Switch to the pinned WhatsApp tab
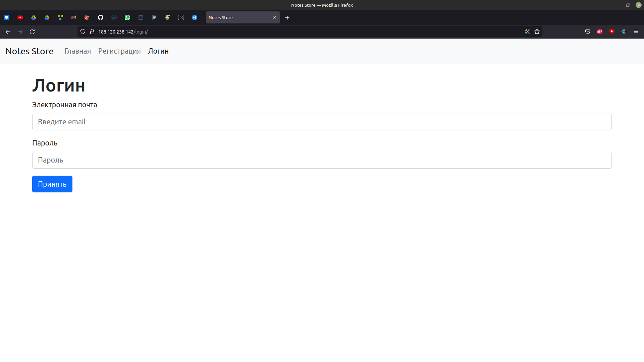Image resolution: width=644 pixels, height=362 pixels. 127,17
